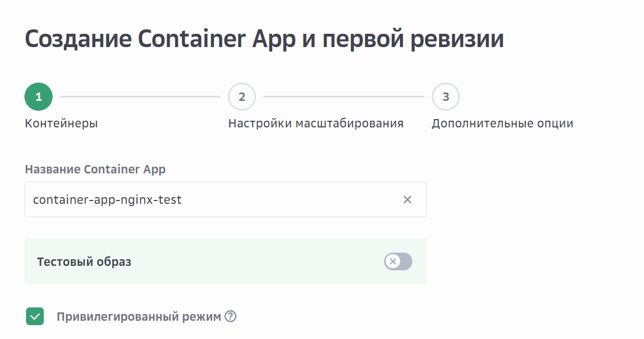This screenshot has height=339, width=644.
Task: Click the green step 1 circle
Action: click(x=38, y=97)
